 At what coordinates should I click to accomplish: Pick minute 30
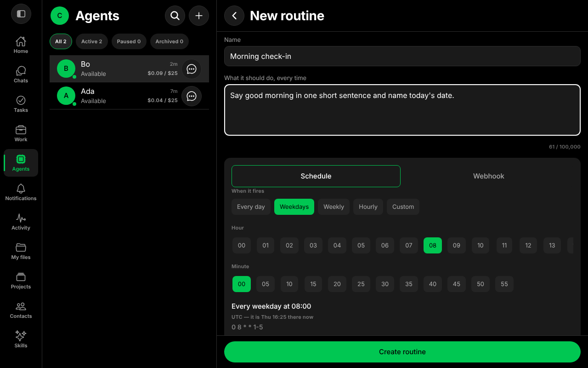(x=385, y=284)
